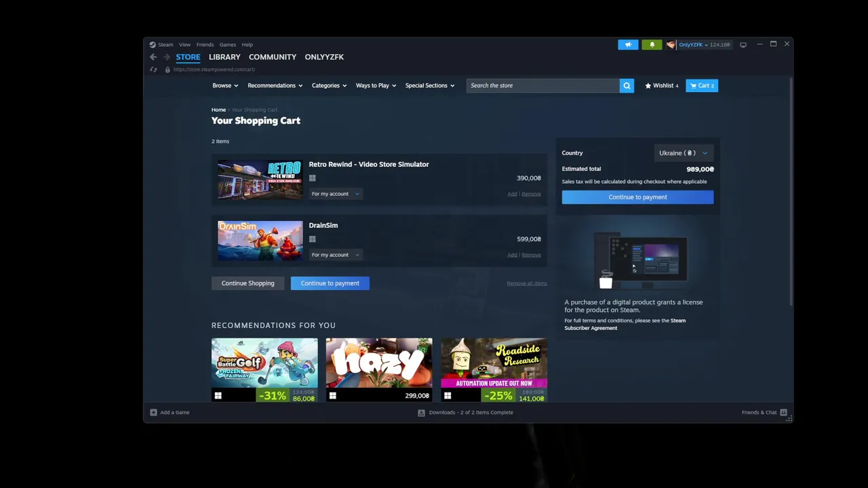
Task: Click the DrainSim game title
Action: coord(323,225)
